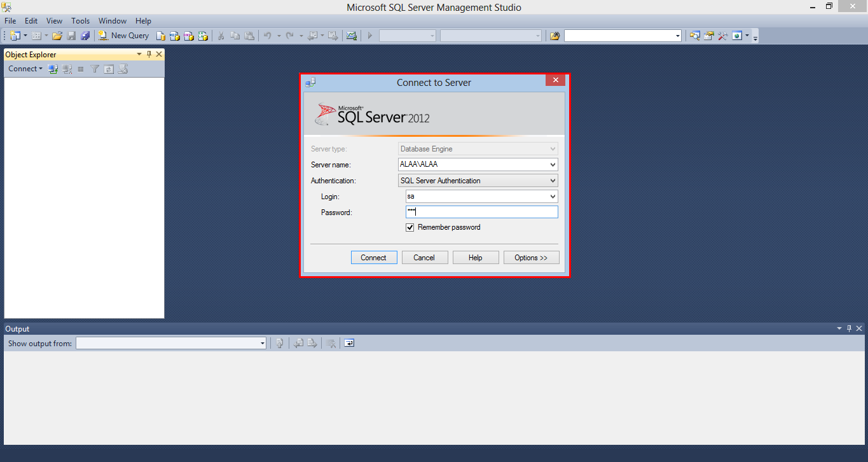This screenshot has height=462, width=868.
Task: Open Toolbar Options overflow arrow
Action: click(x=755, y=37)
